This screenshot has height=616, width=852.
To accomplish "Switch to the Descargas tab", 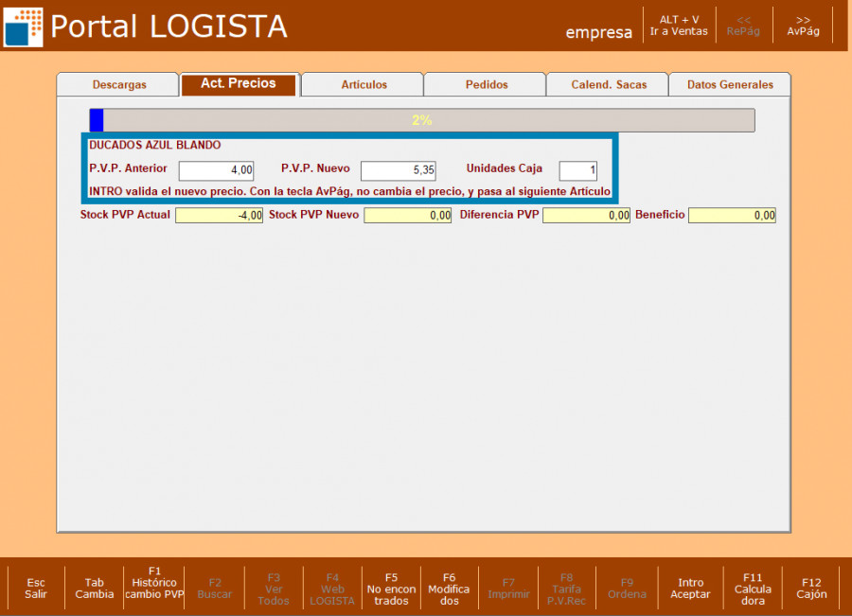I will tap(118, 85).
